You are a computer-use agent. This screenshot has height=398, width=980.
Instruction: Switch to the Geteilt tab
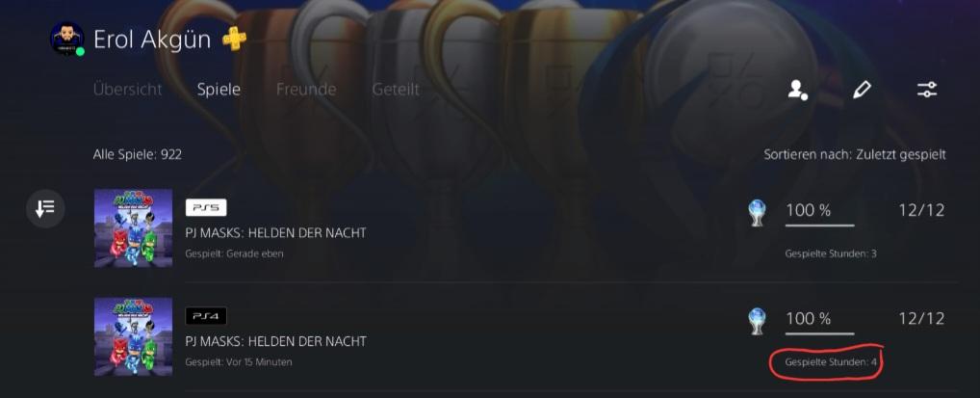[x=396, y=90]
